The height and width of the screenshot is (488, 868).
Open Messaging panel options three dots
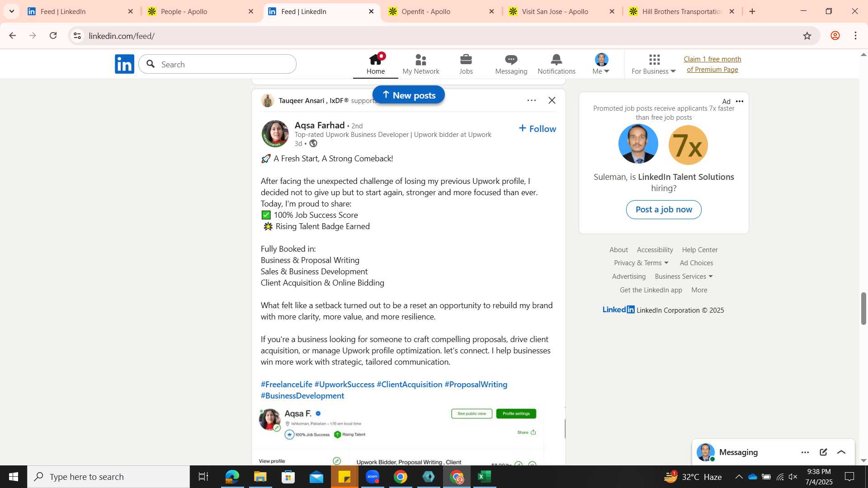click(805, 452)
